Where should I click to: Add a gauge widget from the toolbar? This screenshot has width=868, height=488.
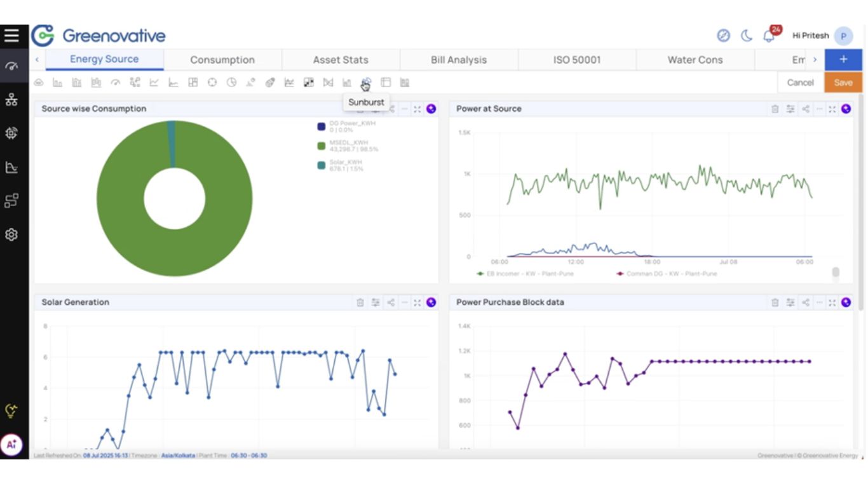point(115,83)
